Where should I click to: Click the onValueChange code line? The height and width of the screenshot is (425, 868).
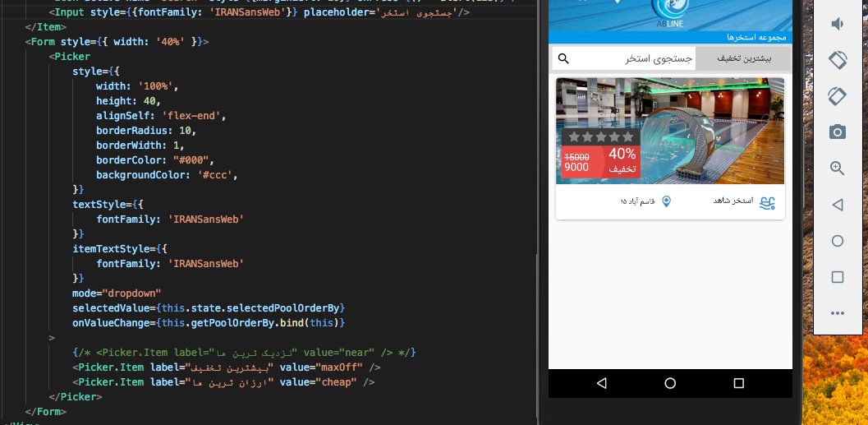click(x=209, y=322)
